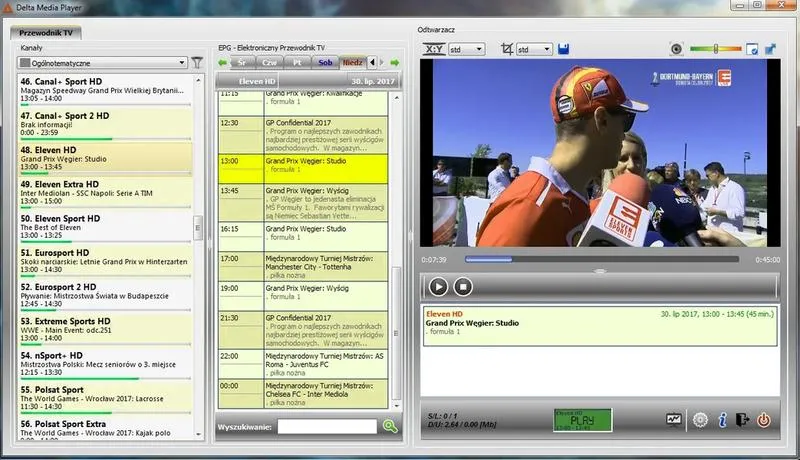
Task: Select the highlighted 13:00 Grand Prix Węgier: Studio
Action: tap(303, 169)
